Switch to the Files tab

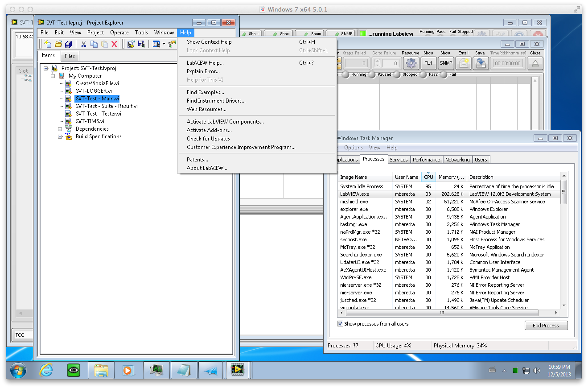tap(70, 56)
